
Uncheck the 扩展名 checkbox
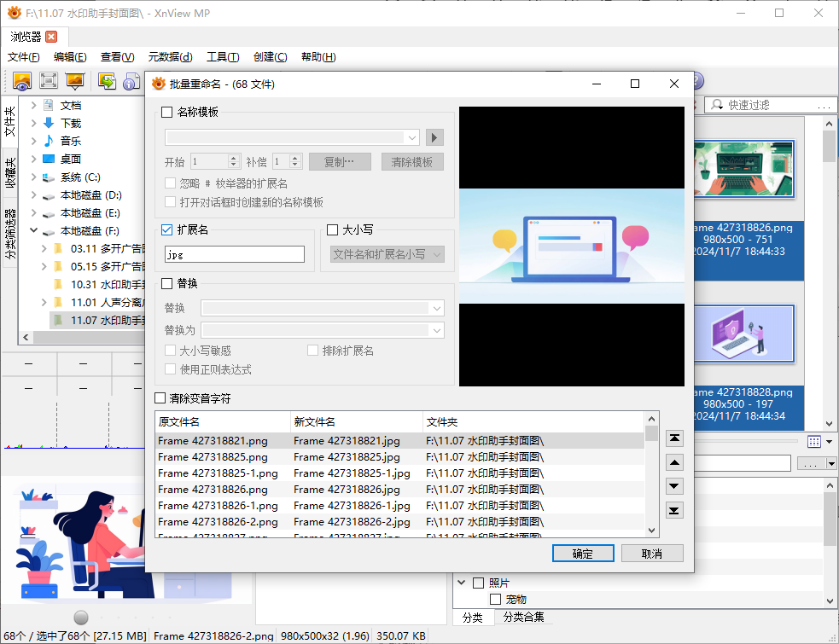pos(167,229)
